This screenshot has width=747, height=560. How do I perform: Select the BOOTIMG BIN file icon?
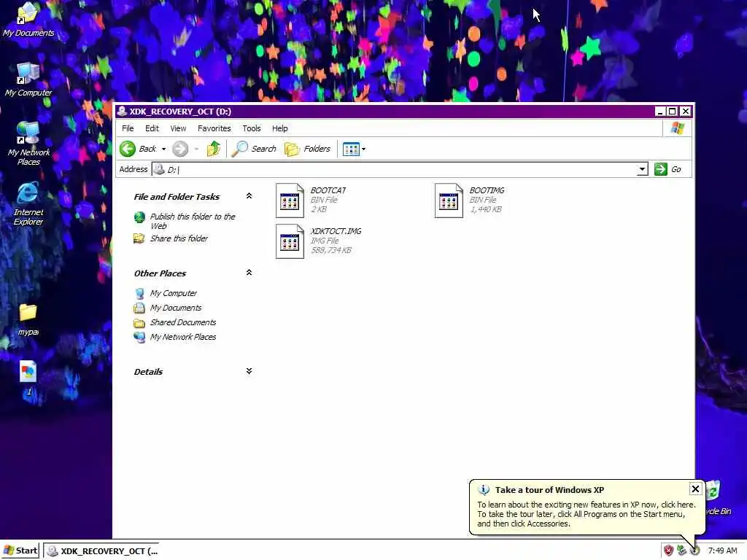pyautogui.click(x=449, y=201)
